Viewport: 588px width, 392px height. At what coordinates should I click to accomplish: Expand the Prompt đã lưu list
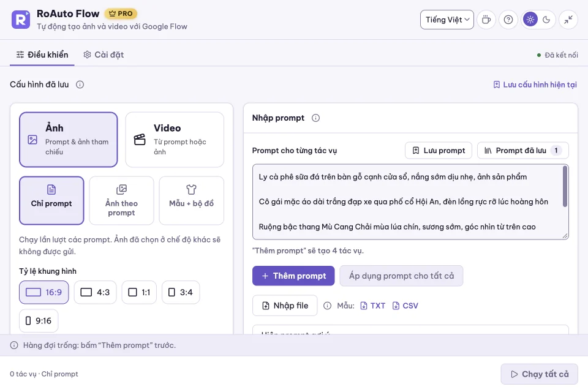pyautogui.click(x=522, y=151)
